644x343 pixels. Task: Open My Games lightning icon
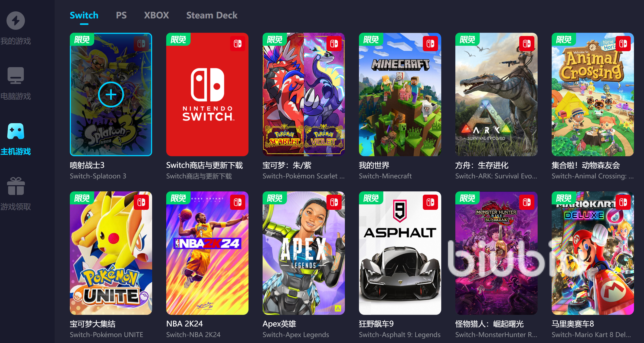tap(16, 21)
